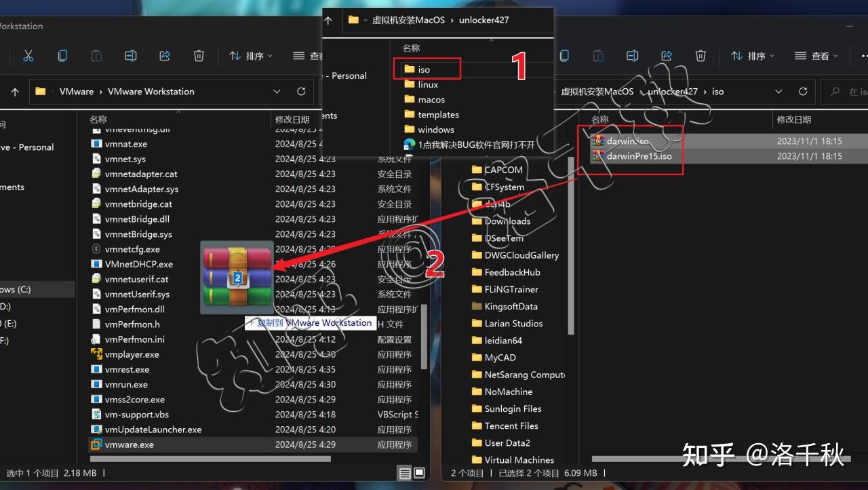Click the Rename icon in the iso window toolbar

coord(633,56)
